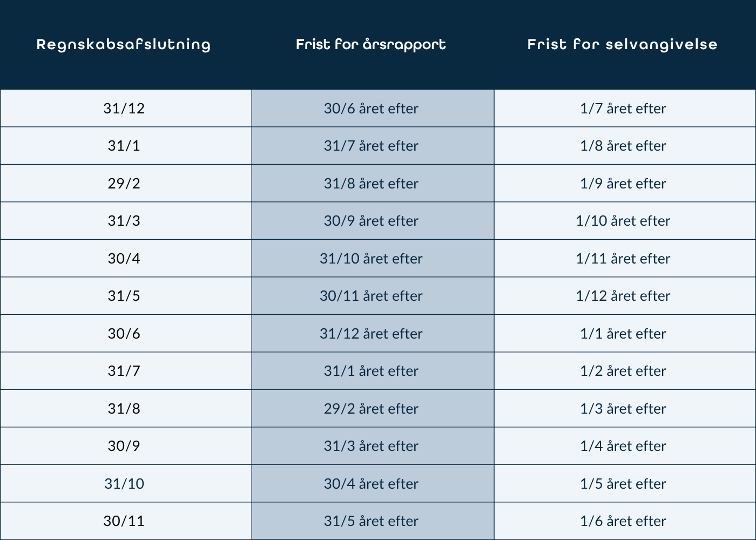Screen dimensions: 756x540
Task: Select the 1/12 året efter cell
Action: [623, 296]
